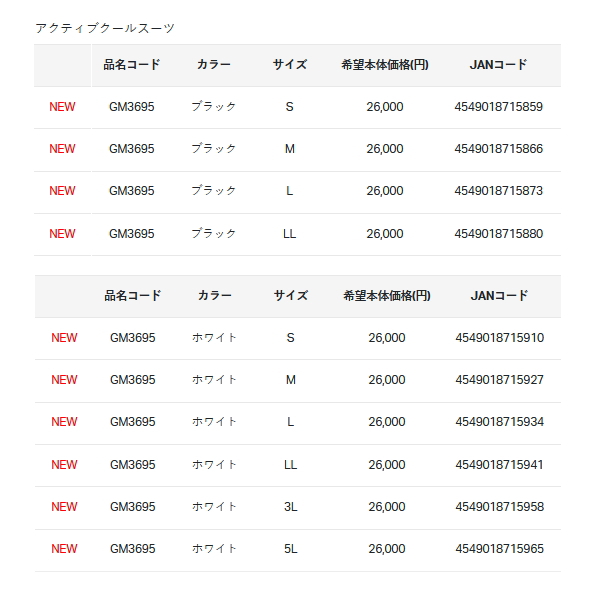The height and width of the screenshot is (600, 600).
Task: Select the JANコード header in first table
Action: coord(498,65)
